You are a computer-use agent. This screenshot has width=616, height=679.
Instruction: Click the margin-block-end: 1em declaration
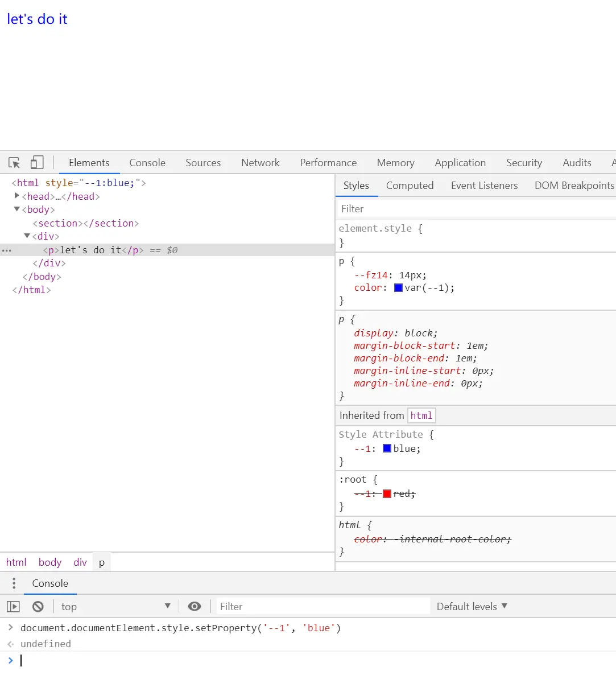coord(415,358)
